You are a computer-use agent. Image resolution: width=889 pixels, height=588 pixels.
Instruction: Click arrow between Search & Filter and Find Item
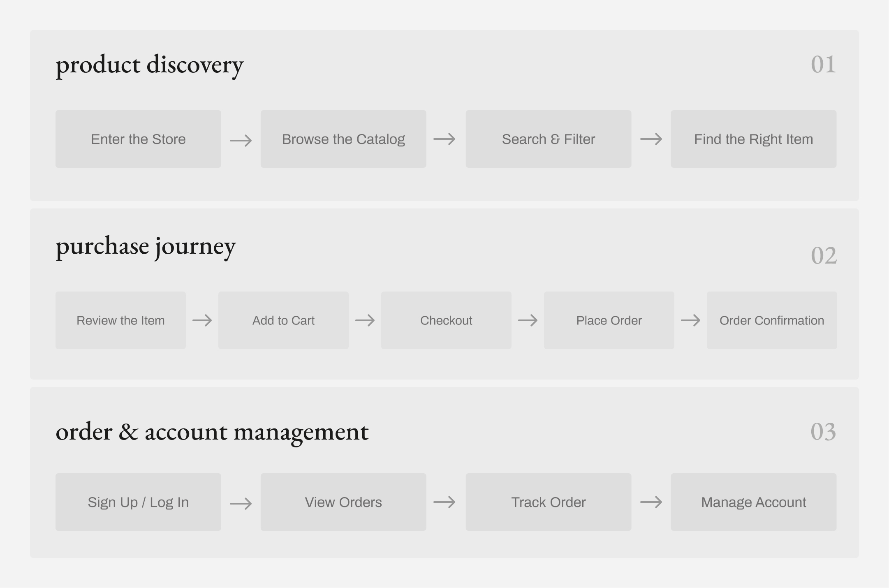651,139
